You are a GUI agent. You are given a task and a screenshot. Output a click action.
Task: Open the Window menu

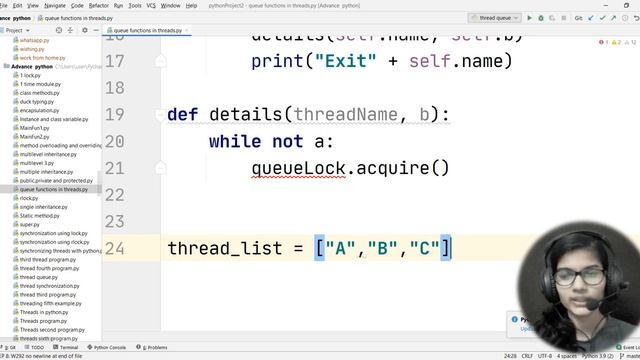pos(171,6)
